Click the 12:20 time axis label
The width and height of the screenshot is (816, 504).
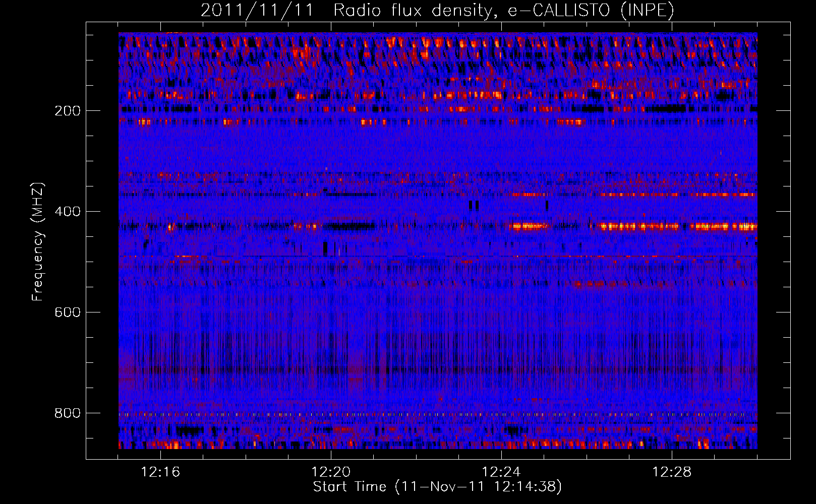pos(331,472)
